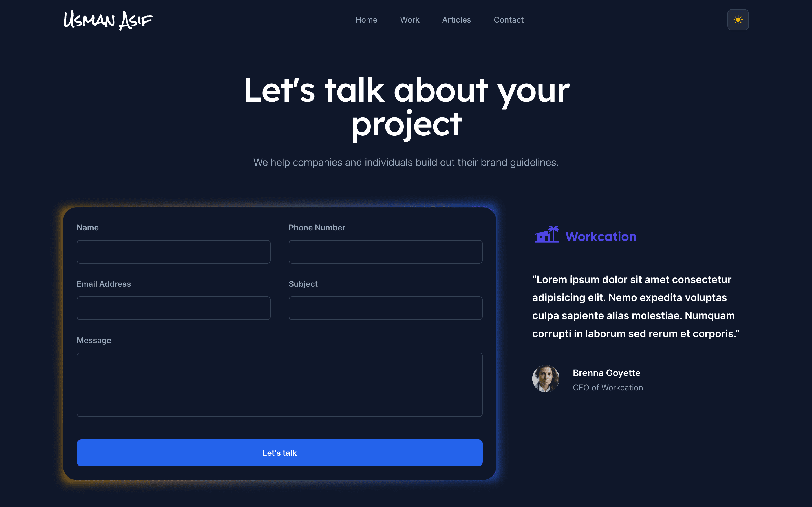Click the Name input field
Viewport: 812px width, 507px height.
coord(174,251)
